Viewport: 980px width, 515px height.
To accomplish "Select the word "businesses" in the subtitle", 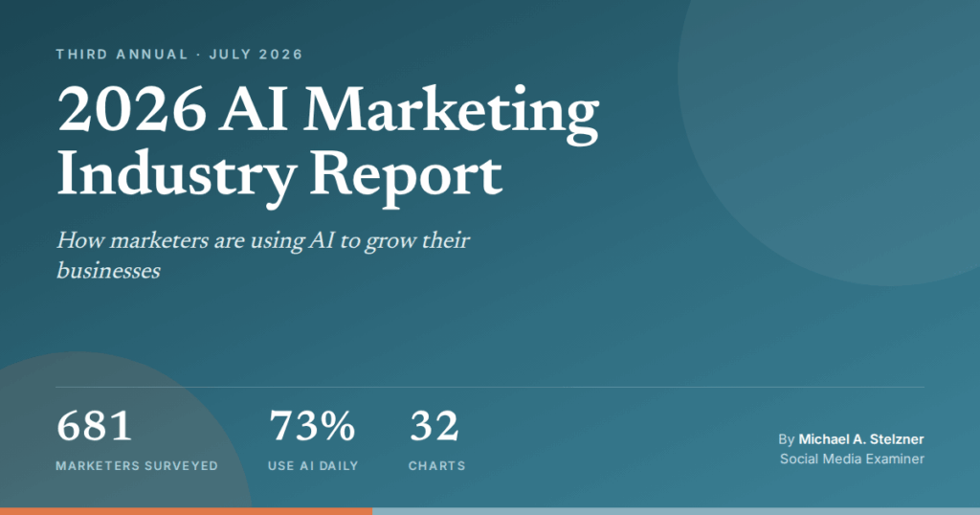I will click(x=109, y=271).
